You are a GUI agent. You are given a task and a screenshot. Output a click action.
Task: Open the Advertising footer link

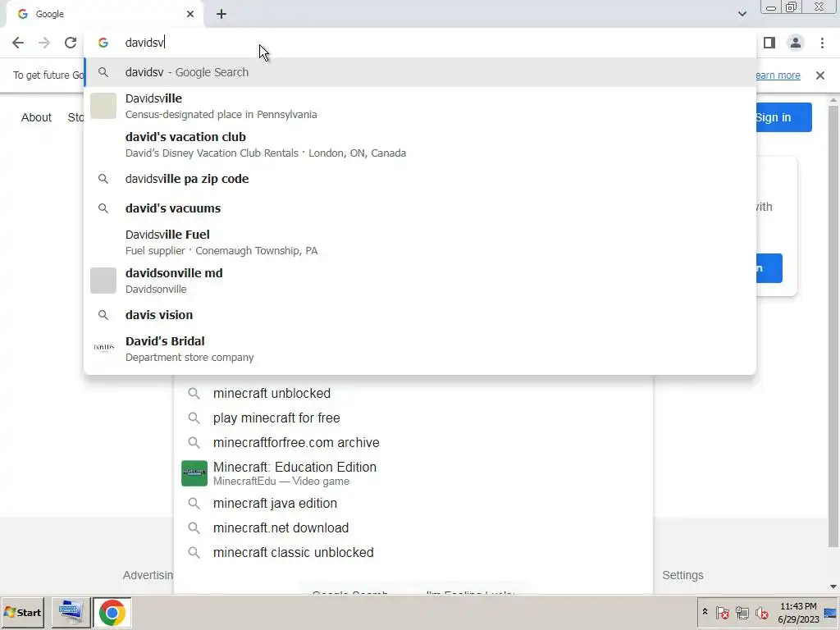pos(148,575)
